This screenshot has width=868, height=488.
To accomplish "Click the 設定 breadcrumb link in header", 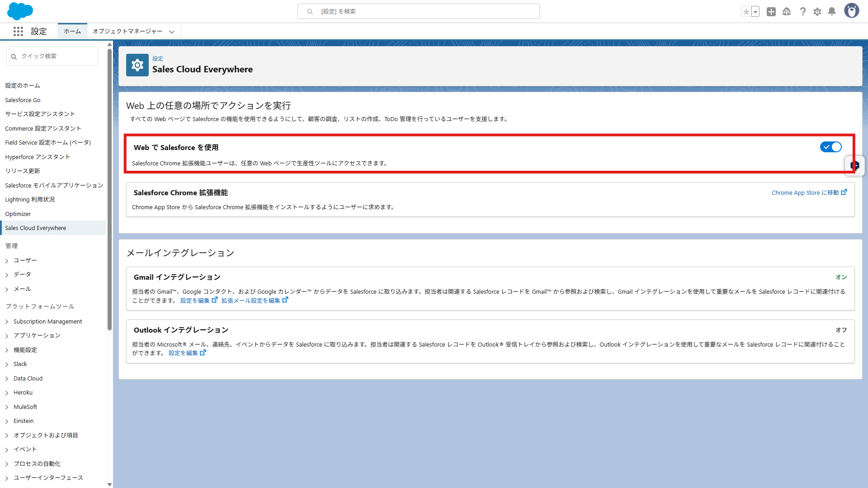I will (x=158, y=59).
